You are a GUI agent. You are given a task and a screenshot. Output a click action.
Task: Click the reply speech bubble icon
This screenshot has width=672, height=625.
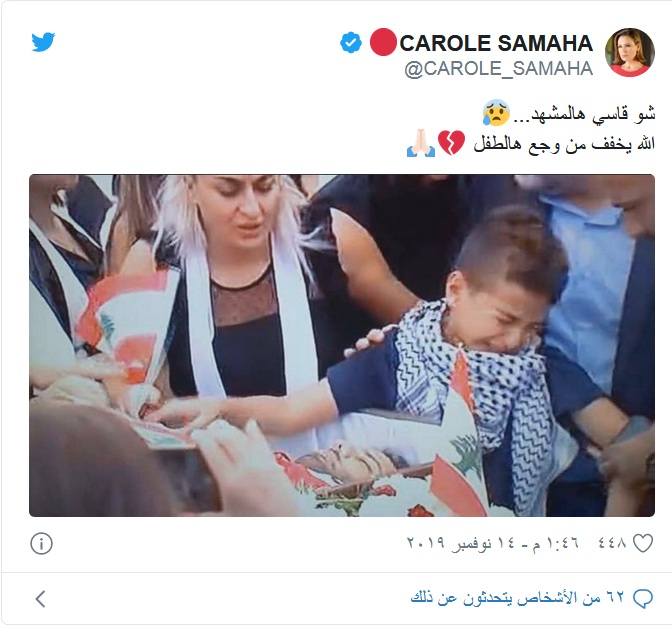pyautogui.click(x=643, y=598)
